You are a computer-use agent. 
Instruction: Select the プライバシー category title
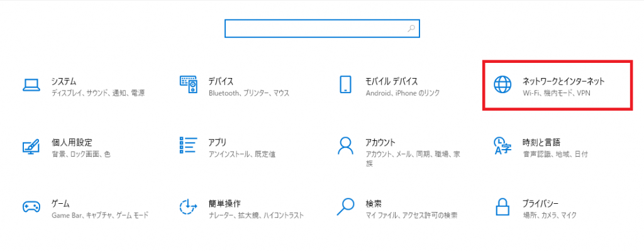(x=540, y=203)
